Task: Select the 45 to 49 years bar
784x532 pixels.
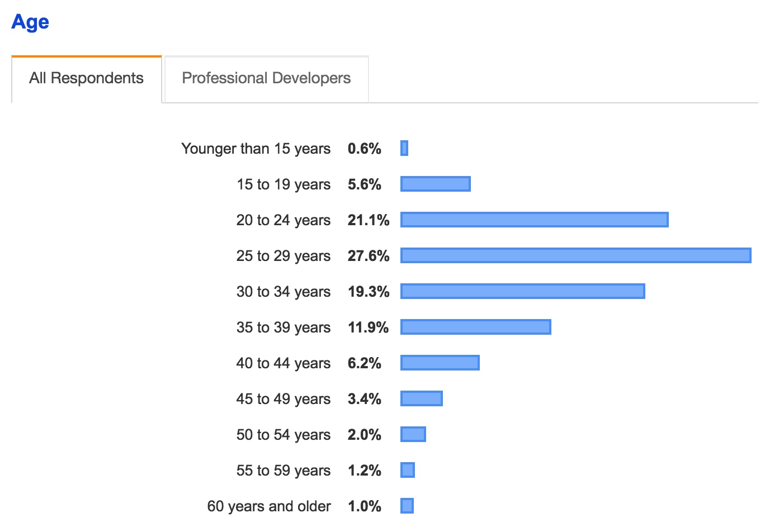Action: (x=422, y=398)
